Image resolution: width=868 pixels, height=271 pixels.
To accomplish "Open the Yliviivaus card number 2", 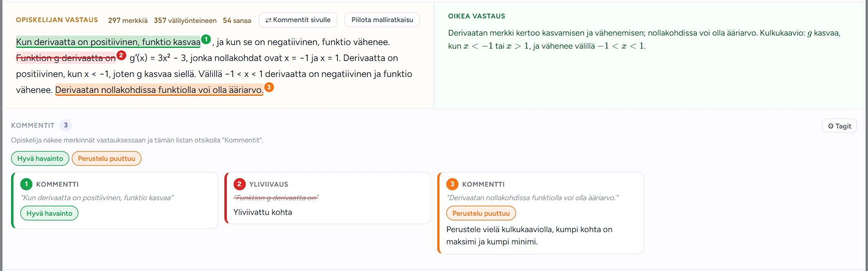I will [x=328, y=198].
